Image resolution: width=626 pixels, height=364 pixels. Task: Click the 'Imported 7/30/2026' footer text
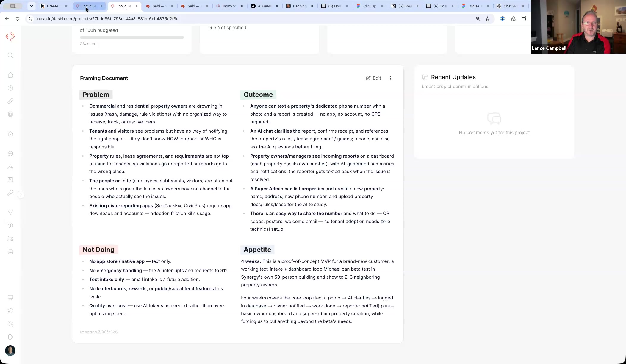pos(99,332)
